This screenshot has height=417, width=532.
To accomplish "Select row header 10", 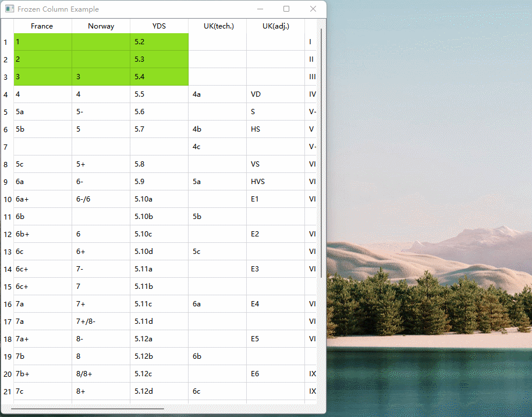I will tap(6, 199).
